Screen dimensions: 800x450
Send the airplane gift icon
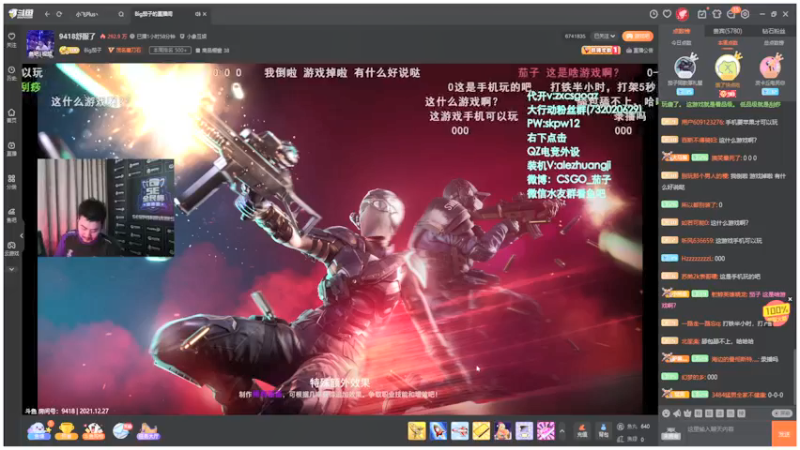[x=460, y=431]
